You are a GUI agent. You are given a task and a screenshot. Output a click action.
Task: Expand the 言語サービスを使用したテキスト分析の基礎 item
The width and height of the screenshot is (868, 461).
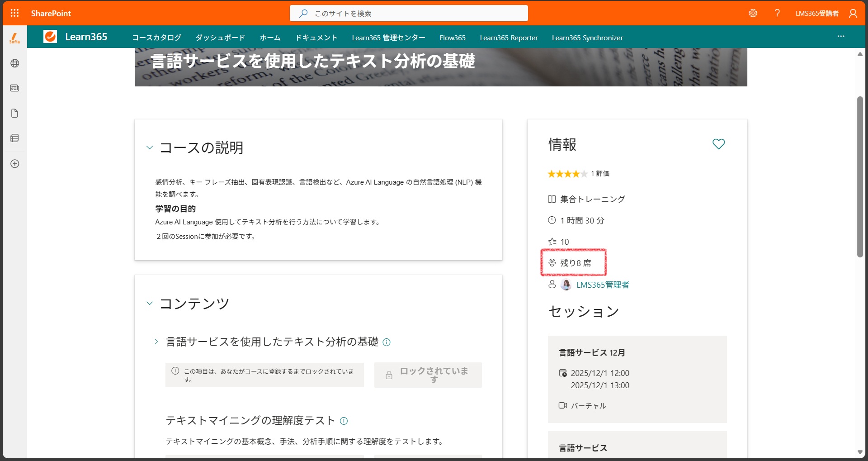[x=156, y=342]
